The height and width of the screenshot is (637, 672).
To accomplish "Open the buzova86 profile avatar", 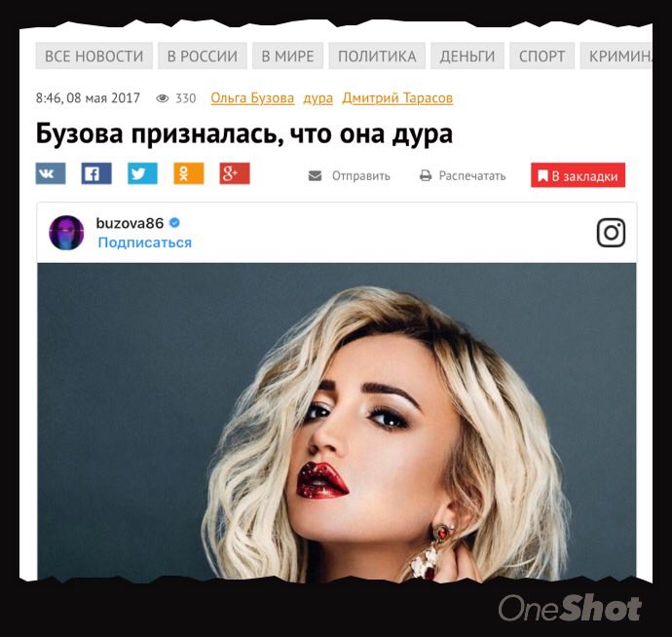I will (66, 233).
